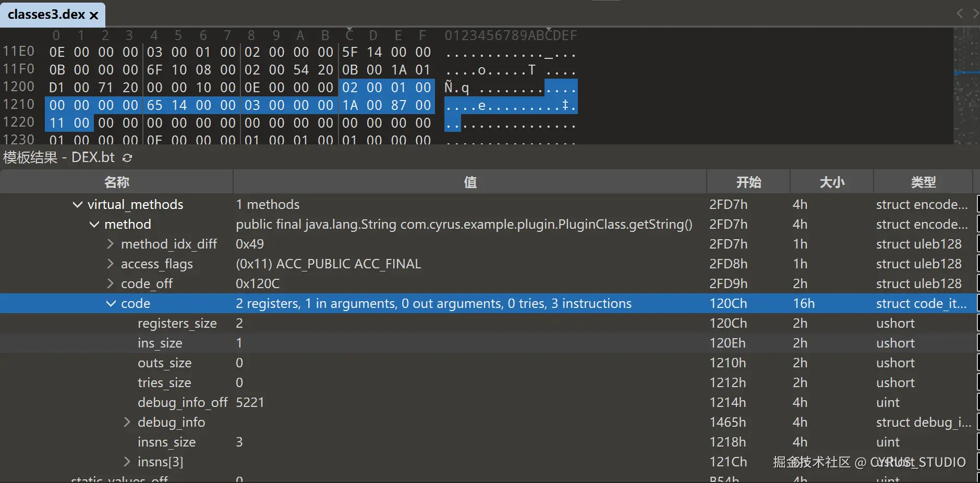Click hex row address 1210
Image resolution: width=980 pixels, height=483 pixels.
click(19, 105)
